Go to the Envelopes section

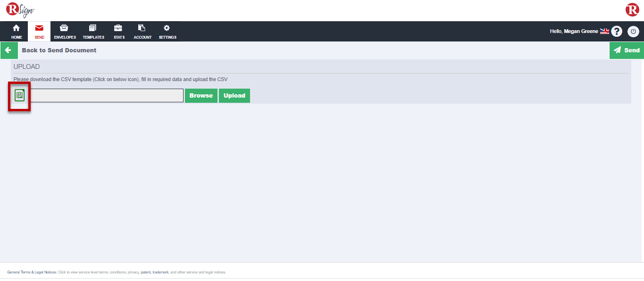tap(65, 32)
